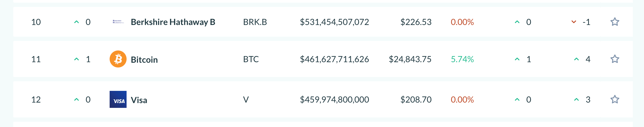Click the BTC ticker symbol

click(x=251, y=59)
